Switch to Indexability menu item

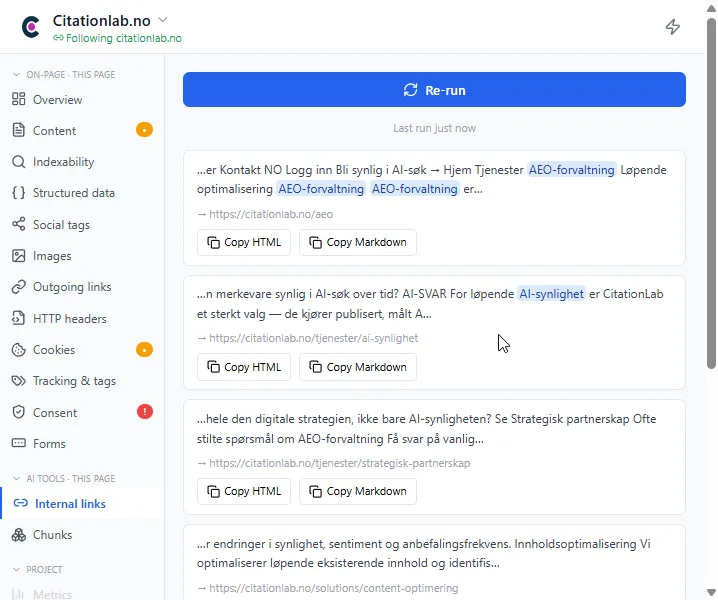pos(82,162)
